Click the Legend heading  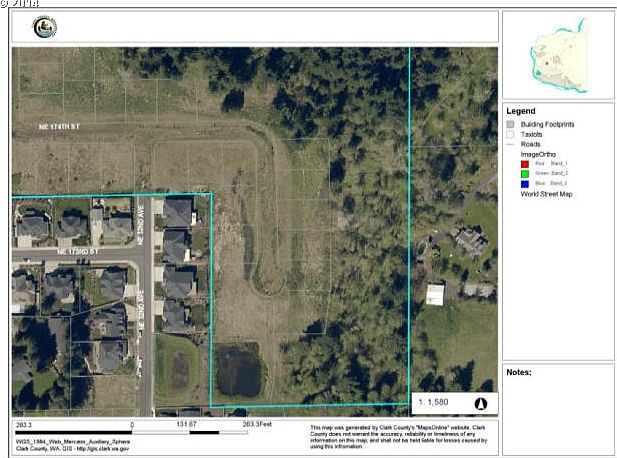click(x=521, y=111)
